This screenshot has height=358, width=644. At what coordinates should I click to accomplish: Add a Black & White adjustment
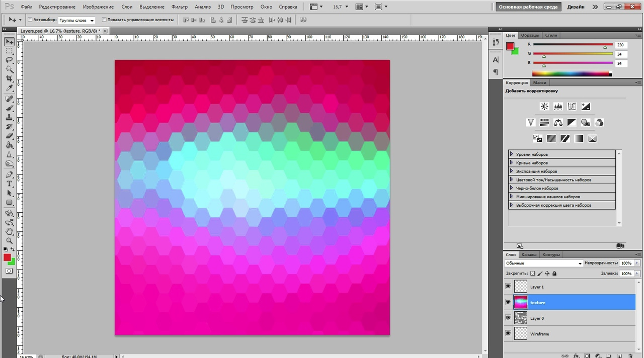[x=572, y=122]
